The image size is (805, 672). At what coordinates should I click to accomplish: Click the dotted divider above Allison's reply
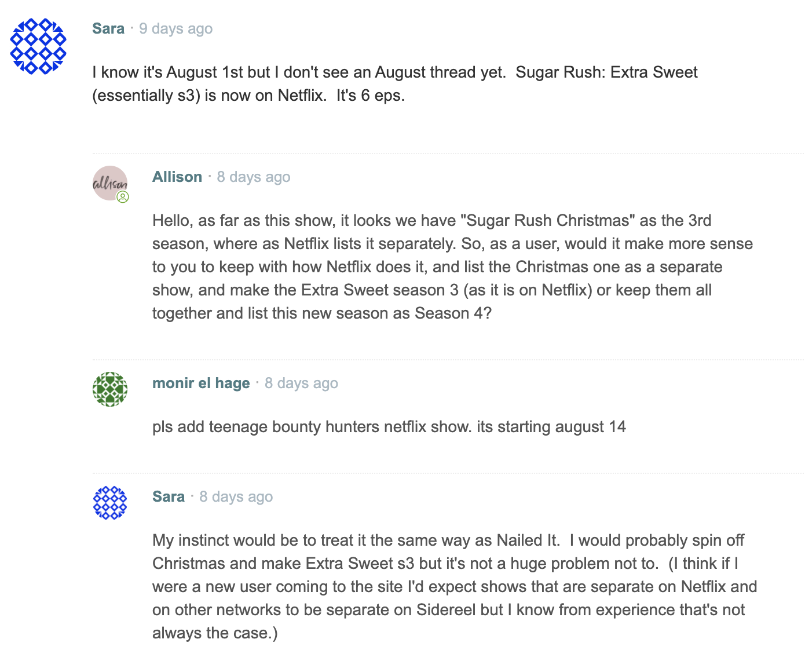(x=448, y=154)
